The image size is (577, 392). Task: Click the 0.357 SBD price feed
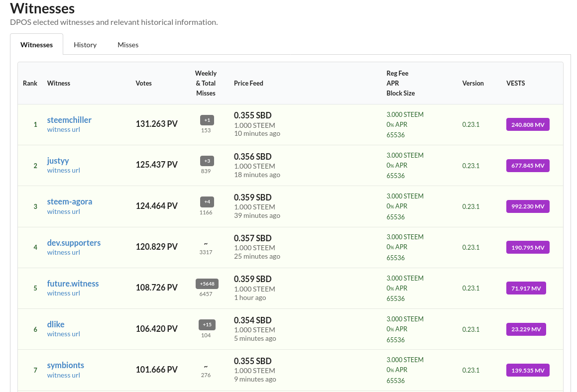point(252,238)
